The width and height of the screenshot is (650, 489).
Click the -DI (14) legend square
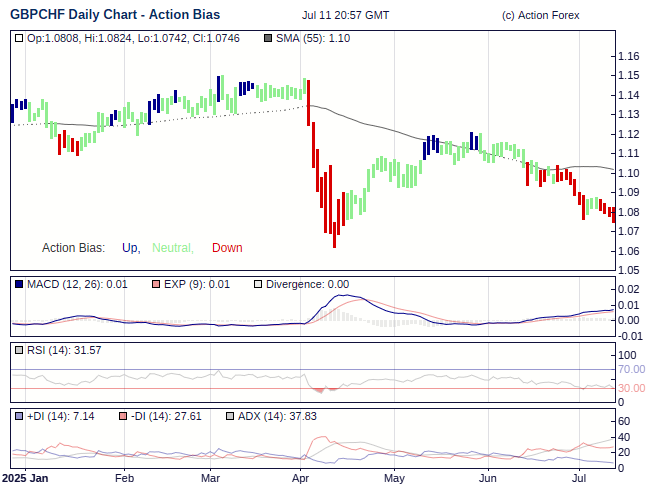122,415
